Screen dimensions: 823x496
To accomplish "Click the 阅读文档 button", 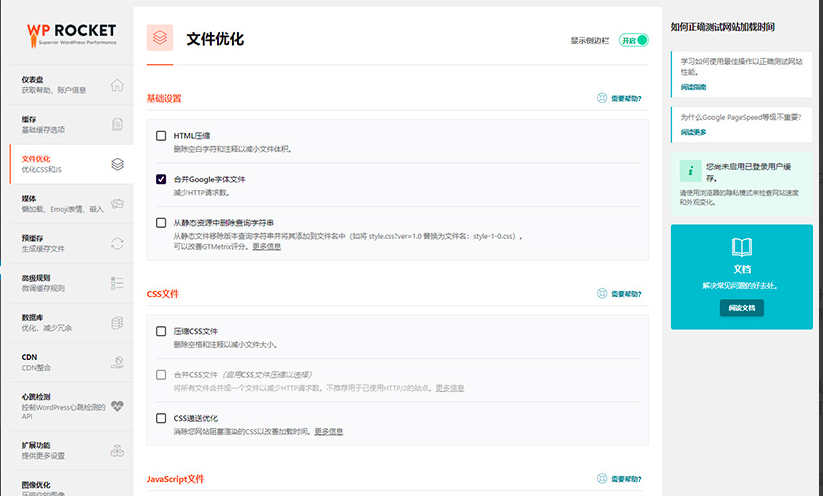I will [x=741, y=308].
